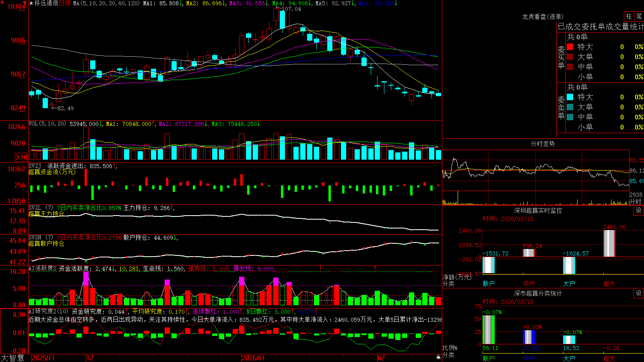The width and height of the screenshot is (644, 362).
Task: Click the 107.04 high price label
Action: 291,9
